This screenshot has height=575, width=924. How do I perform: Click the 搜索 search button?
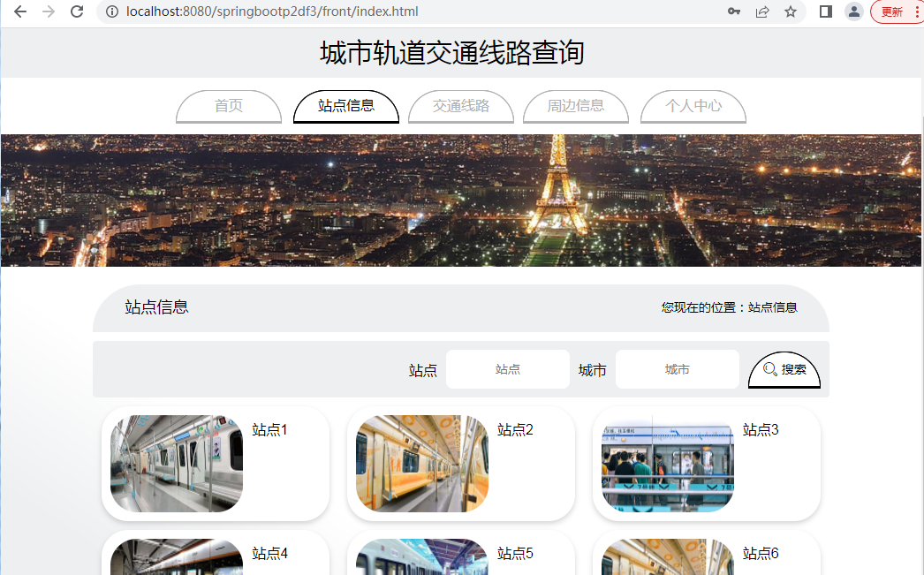(784, 370)
